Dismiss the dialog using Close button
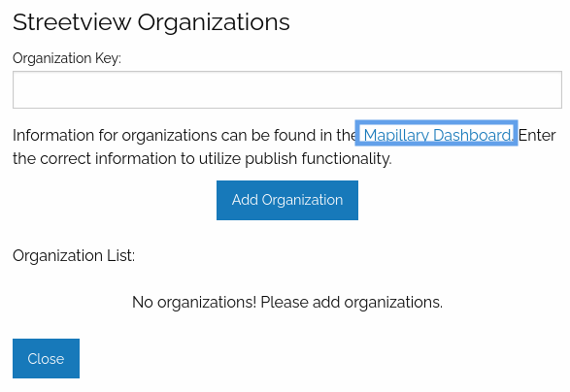This screenshot has width=570, height=392. tap(46, 359)
